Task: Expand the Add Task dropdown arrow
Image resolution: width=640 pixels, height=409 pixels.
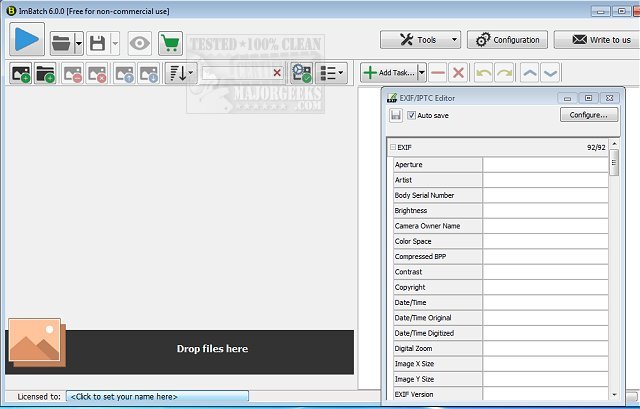Action: 422,73
